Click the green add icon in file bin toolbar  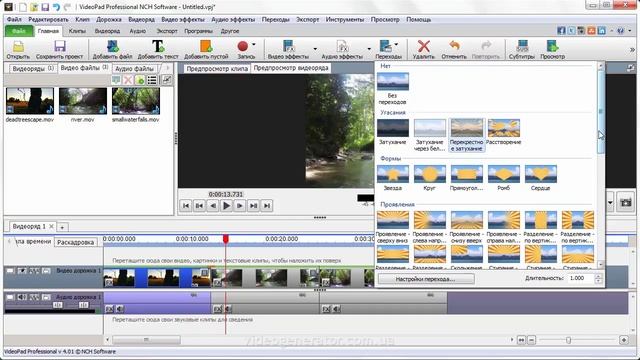point(140,80)
